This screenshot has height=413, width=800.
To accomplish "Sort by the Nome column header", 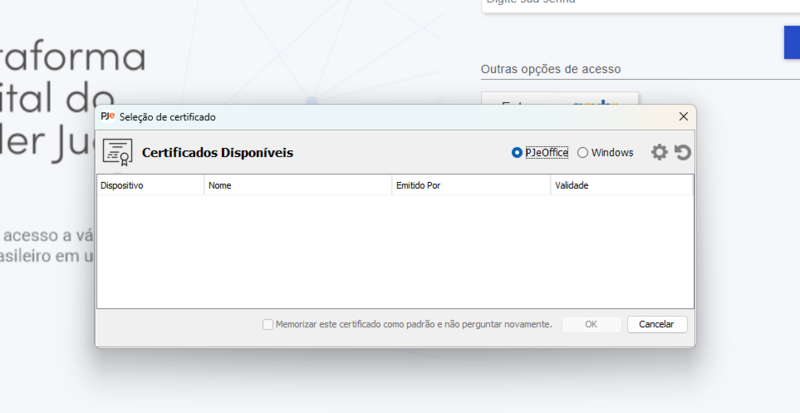I will [298, 185].
